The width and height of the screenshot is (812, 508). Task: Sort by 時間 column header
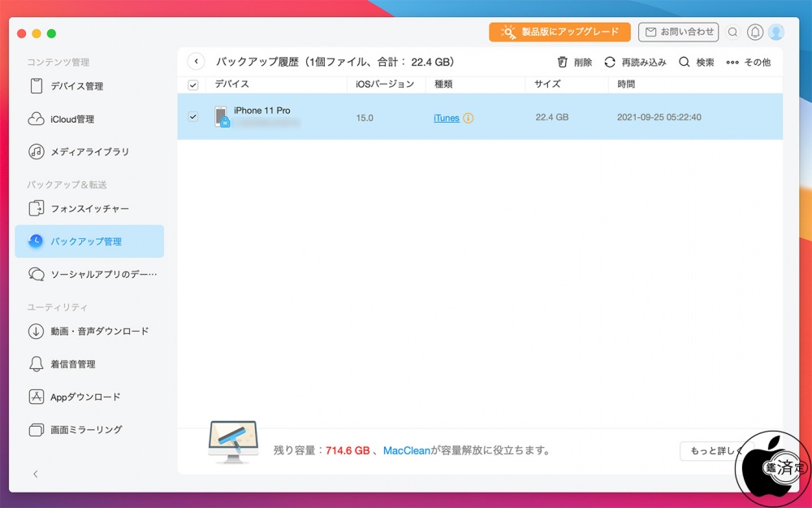(625, 84)
